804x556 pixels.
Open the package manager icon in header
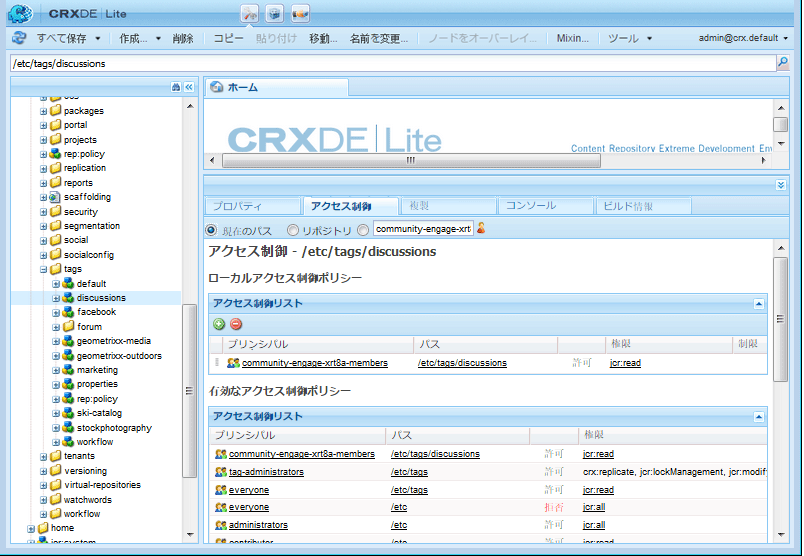point(275,14)
